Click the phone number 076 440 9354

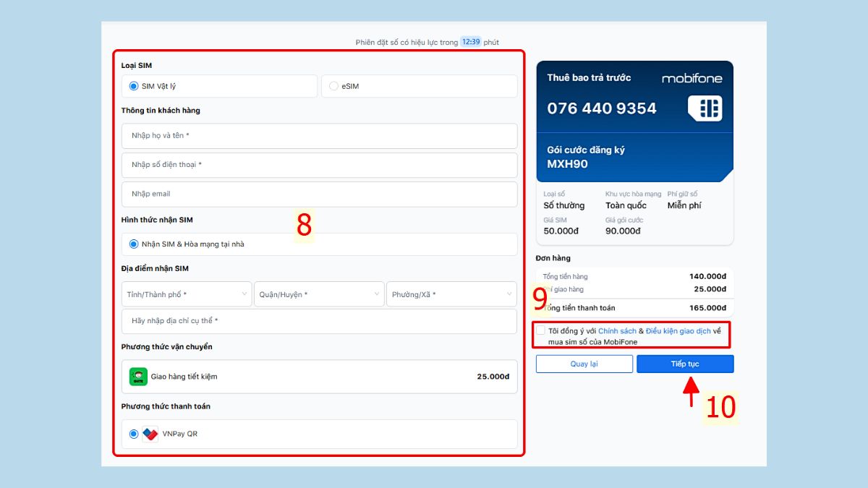[602, 108]
